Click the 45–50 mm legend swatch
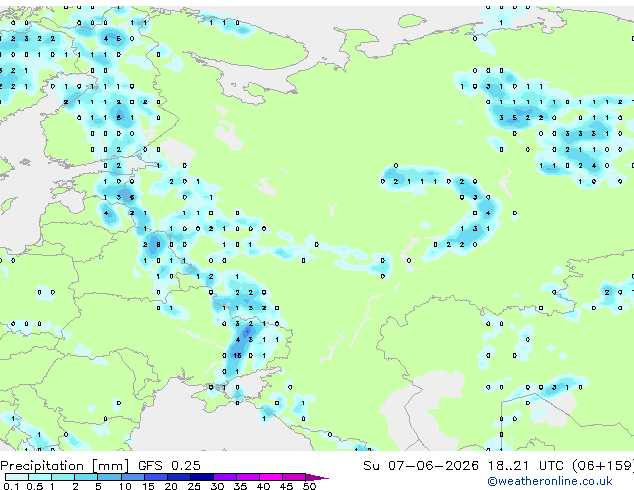The width and height of the screenshot is (634, 490). point(294,477)
